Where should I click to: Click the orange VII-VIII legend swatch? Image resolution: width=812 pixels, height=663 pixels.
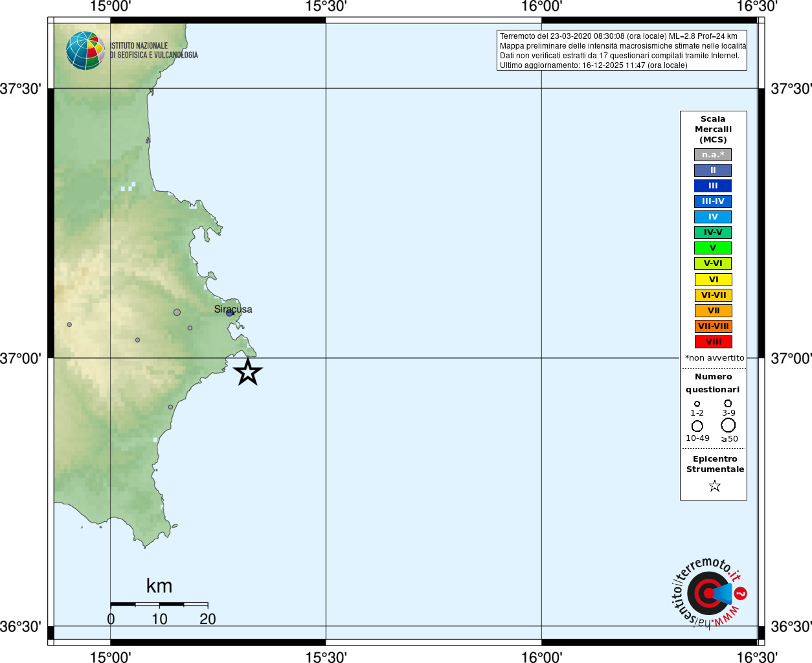(713, 326)
